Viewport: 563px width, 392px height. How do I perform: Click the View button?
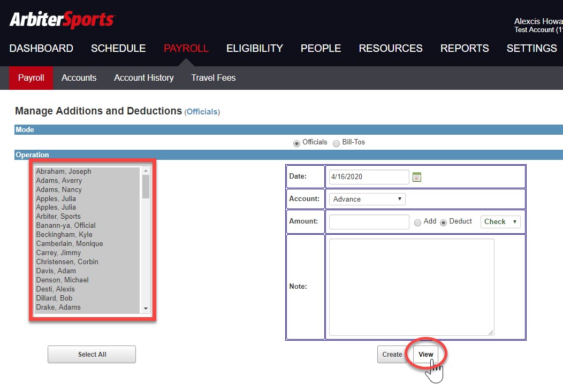pyautogui.click(x=425, y=355)
